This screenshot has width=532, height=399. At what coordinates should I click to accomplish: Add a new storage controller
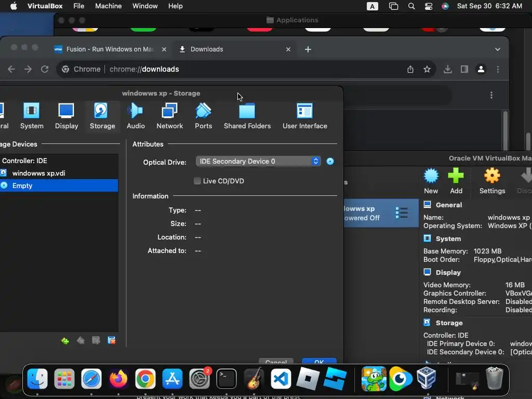tap(65, 341)
